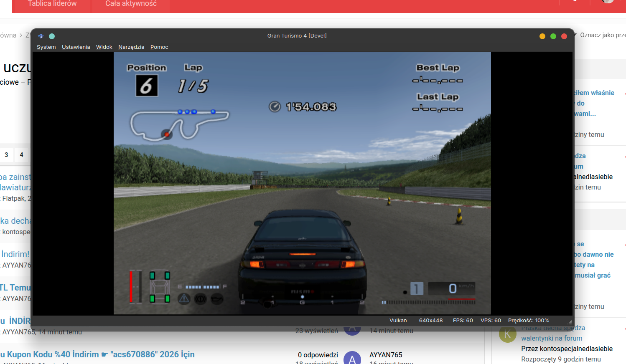
Task: Minimize the emulator with the yellow button
Action: point(542,36)
